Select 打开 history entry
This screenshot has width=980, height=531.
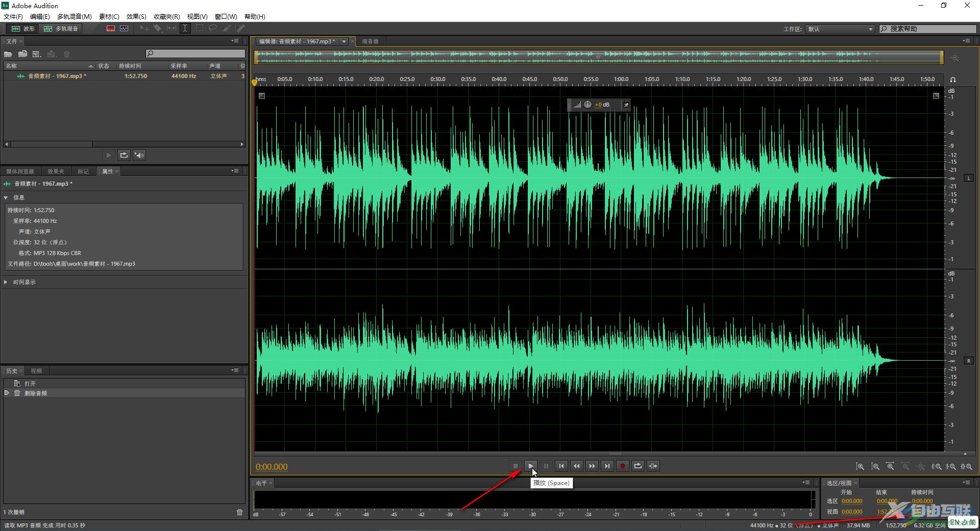[124, 384]
